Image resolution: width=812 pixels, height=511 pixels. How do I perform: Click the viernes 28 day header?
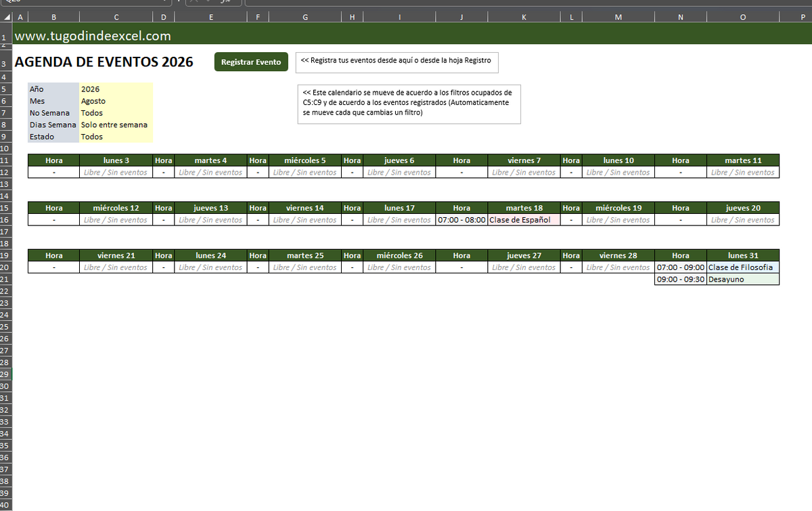point(618,255)
